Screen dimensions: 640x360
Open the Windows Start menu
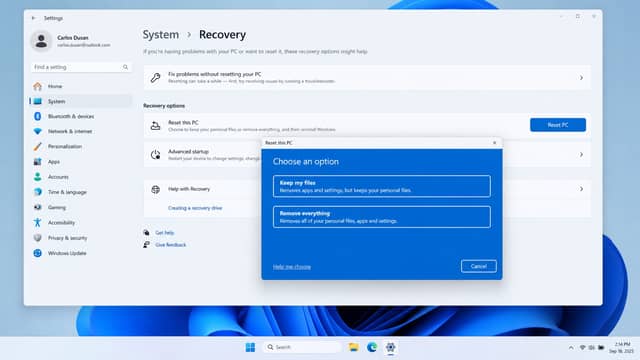[250, 347]
